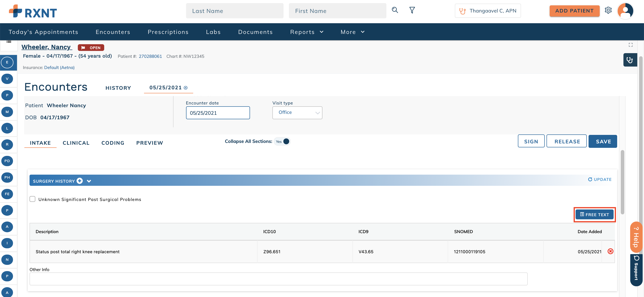Open the settings gear icon
This screenshot has width=644, height=297.
(608, 10)
